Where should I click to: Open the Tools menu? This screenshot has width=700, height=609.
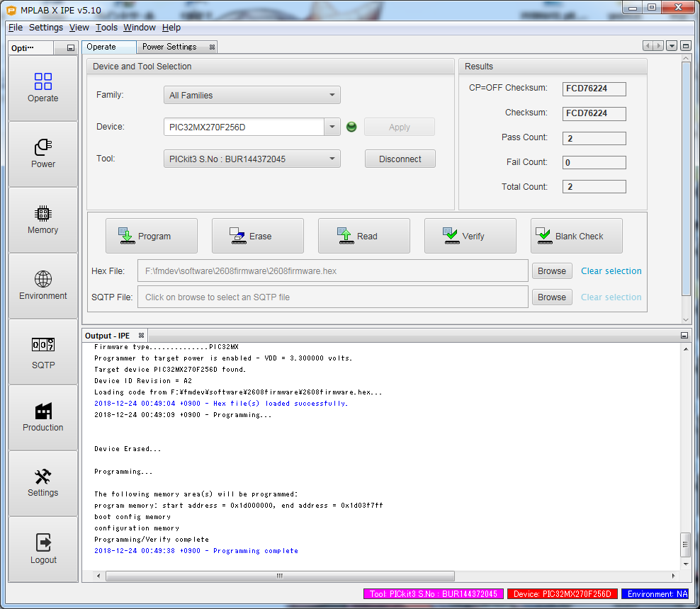[x=106, y=28]
